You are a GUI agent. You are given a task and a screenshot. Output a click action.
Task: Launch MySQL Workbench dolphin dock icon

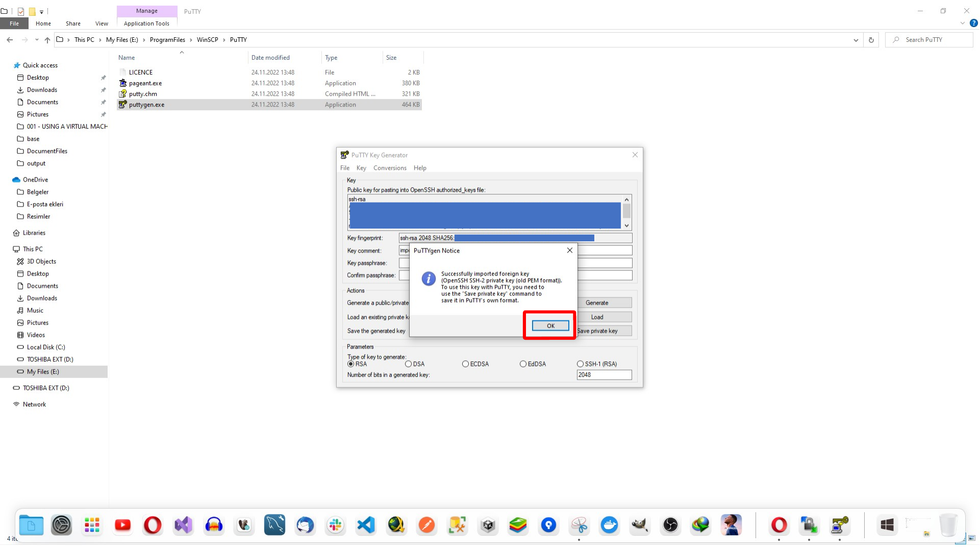click(x=274, y=525)
